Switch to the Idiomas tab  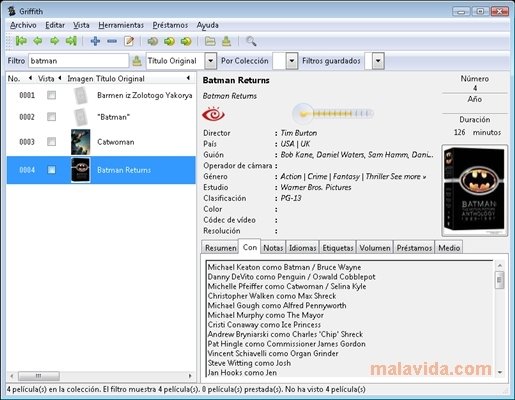point(302,248)
